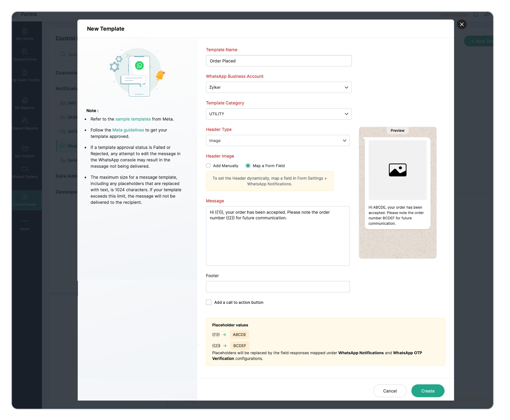Click the More dots in sidebar

[x=25, y=221]
